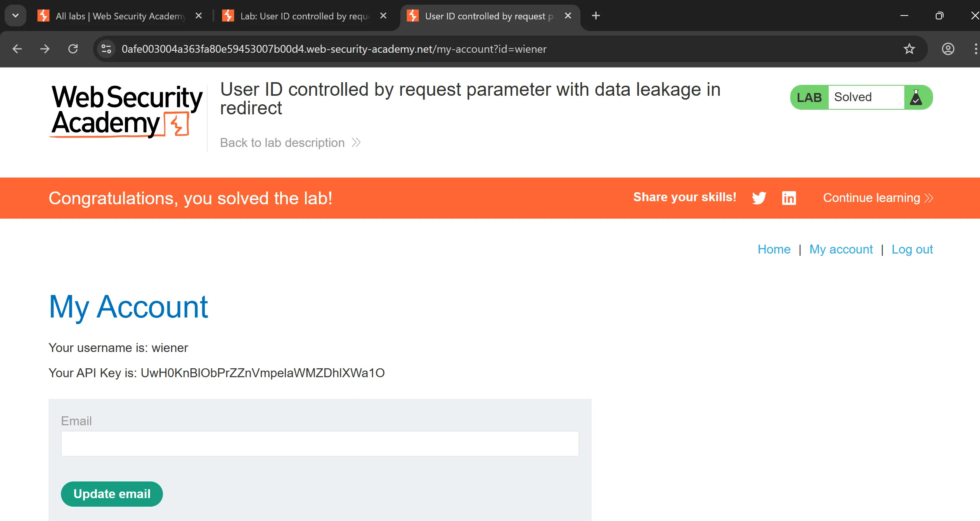Image resolution: width=980 pixels, height=521 pixels.
Task: Click the LinkedIn share icon
Action: coord(789,198)
